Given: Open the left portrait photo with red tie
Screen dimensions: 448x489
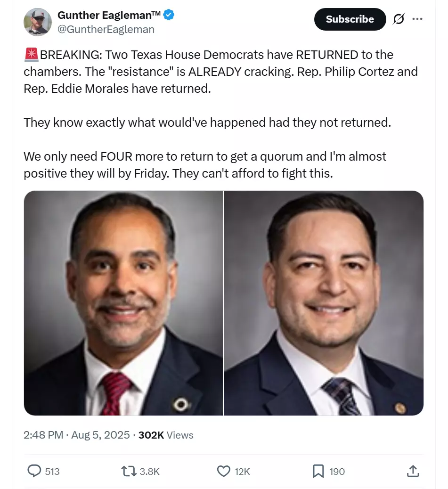Looking at the screenshot, I should coord(123,303).
